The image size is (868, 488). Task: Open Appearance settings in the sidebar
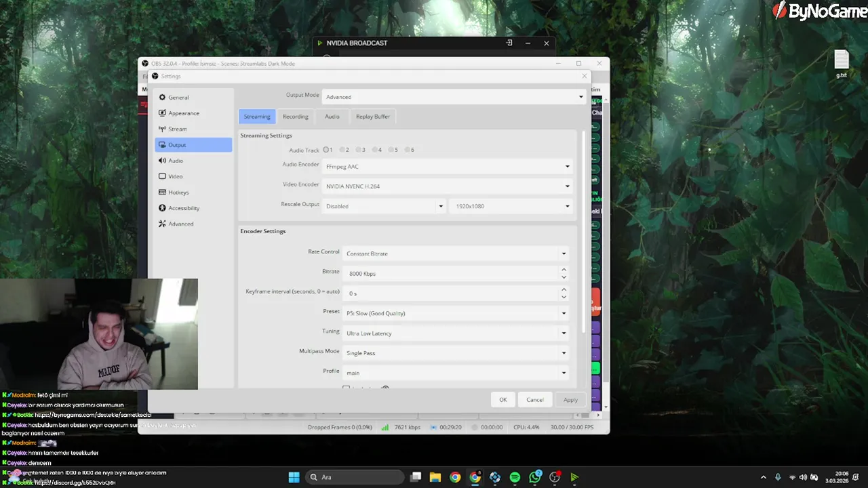(x=193, y=113)
